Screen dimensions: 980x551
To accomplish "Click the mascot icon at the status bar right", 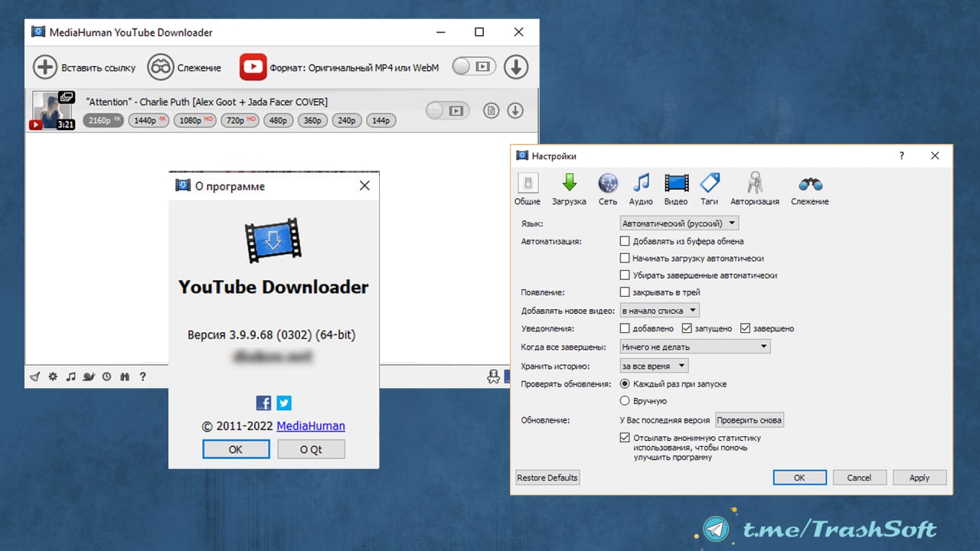I will (x=494, y=376).
